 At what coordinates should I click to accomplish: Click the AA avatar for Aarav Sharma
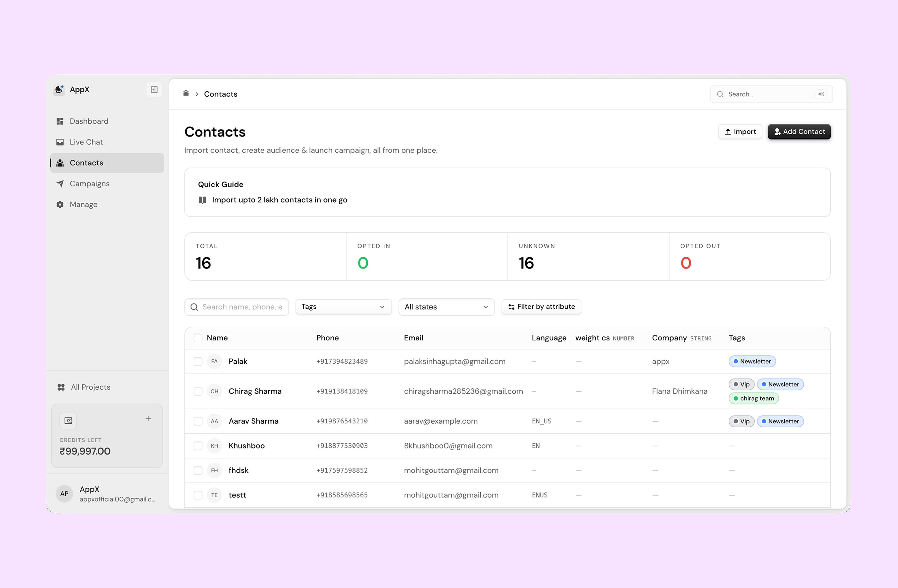pos(214,421)
